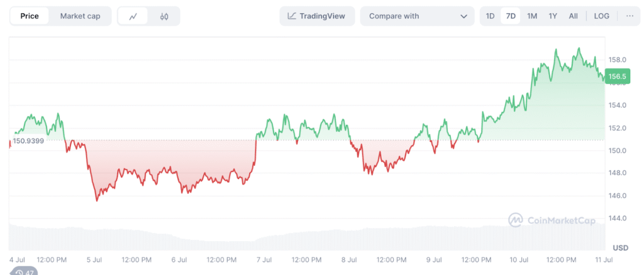
Task: Select the 7D time range
Action: pyautogui.click(x=511, y=16)
